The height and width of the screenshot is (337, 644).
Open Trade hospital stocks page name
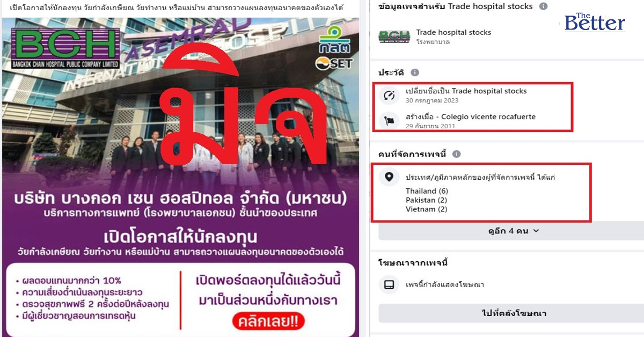[x=453, y=32]
